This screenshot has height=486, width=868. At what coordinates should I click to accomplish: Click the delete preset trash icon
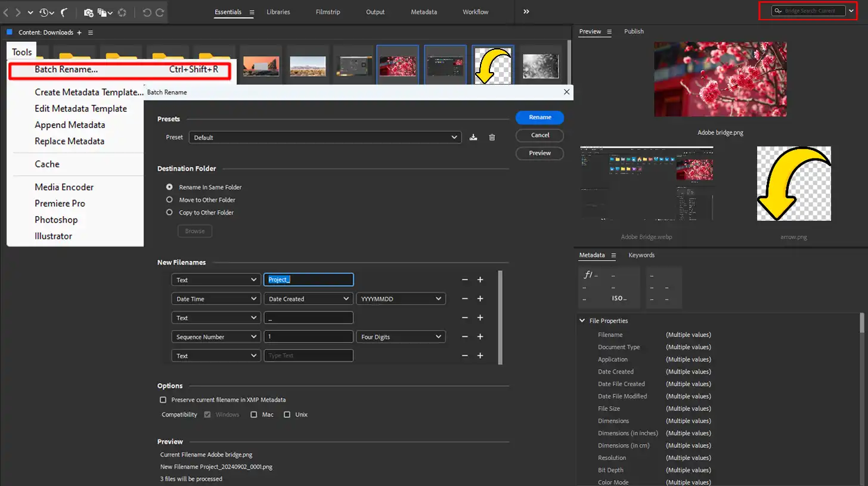(x=492, y=137)
